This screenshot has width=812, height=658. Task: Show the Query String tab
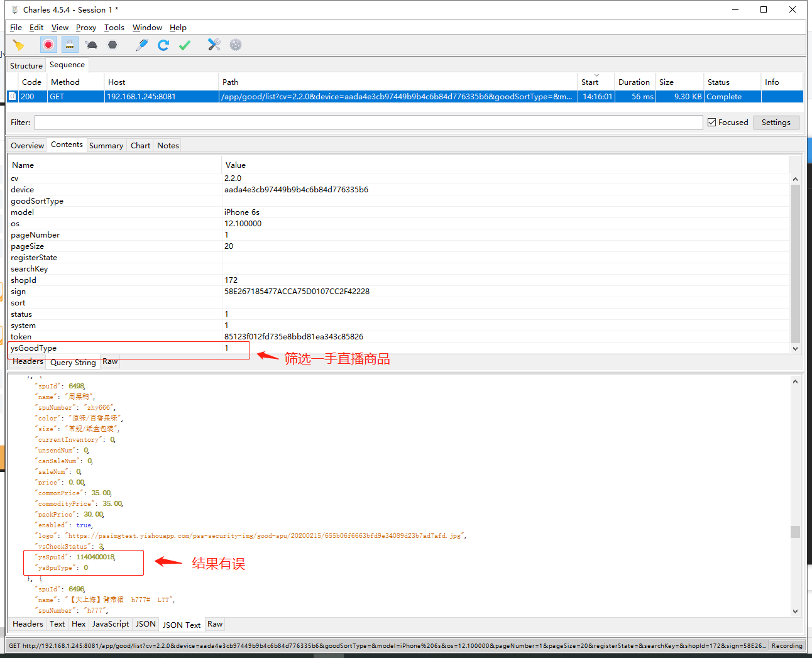[x=73, y=363]
